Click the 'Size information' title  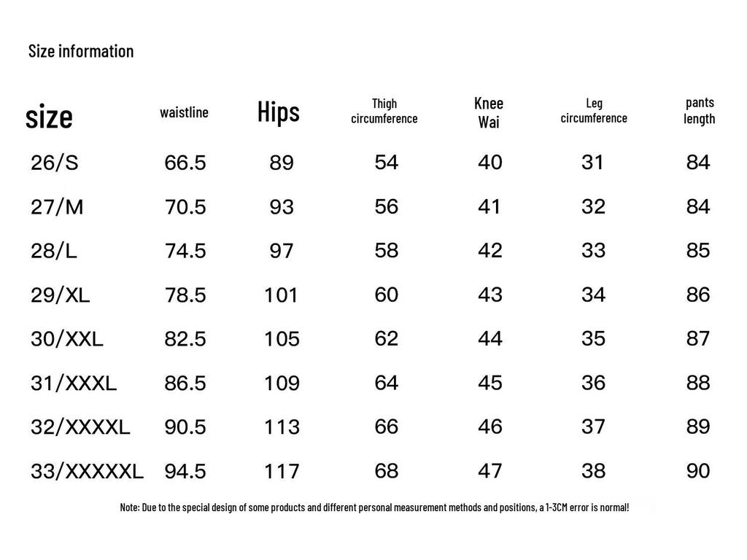pos(81,51)
